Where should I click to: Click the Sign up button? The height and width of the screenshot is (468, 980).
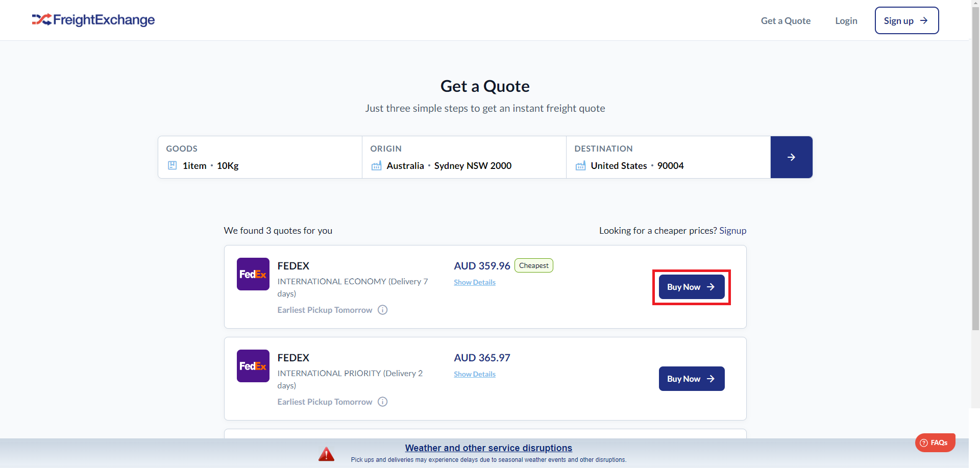(906, 20)
